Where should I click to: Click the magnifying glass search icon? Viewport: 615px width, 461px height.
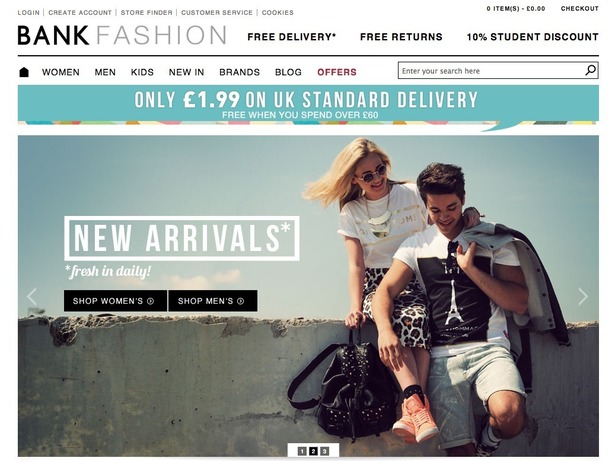pos(590,71)
